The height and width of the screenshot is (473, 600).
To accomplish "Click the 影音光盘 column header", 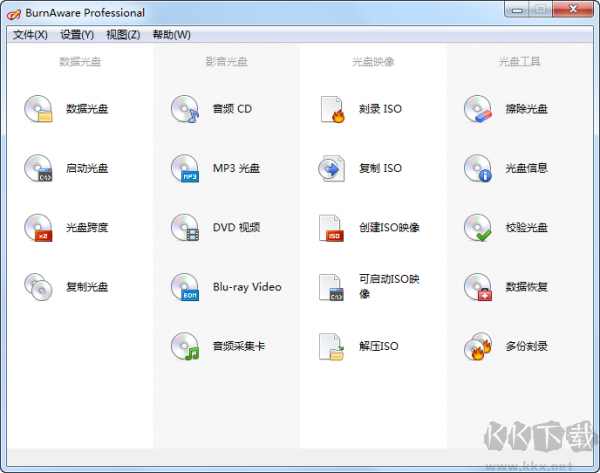I will pos(227,62).
